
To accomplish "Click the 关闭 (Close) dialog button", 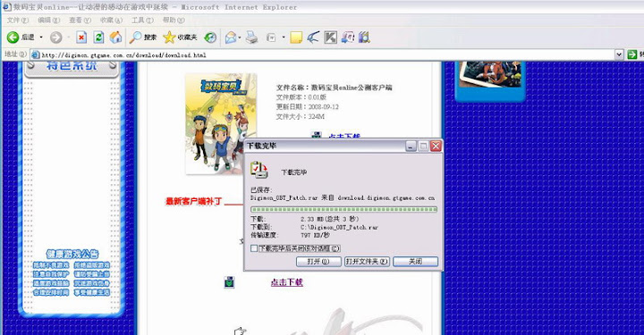I will 415,262.
